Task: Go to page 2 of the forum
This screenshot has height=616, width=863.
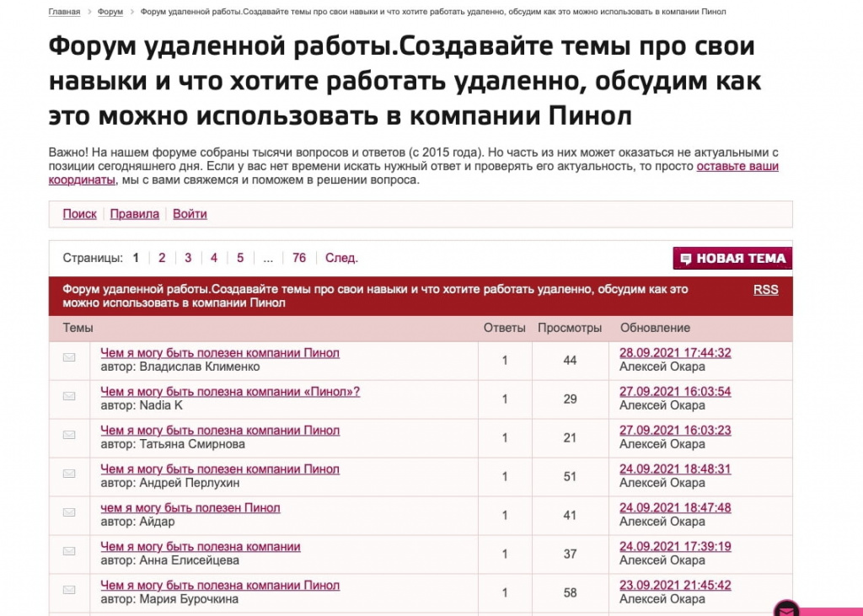Action: click(x=162, y=258)
